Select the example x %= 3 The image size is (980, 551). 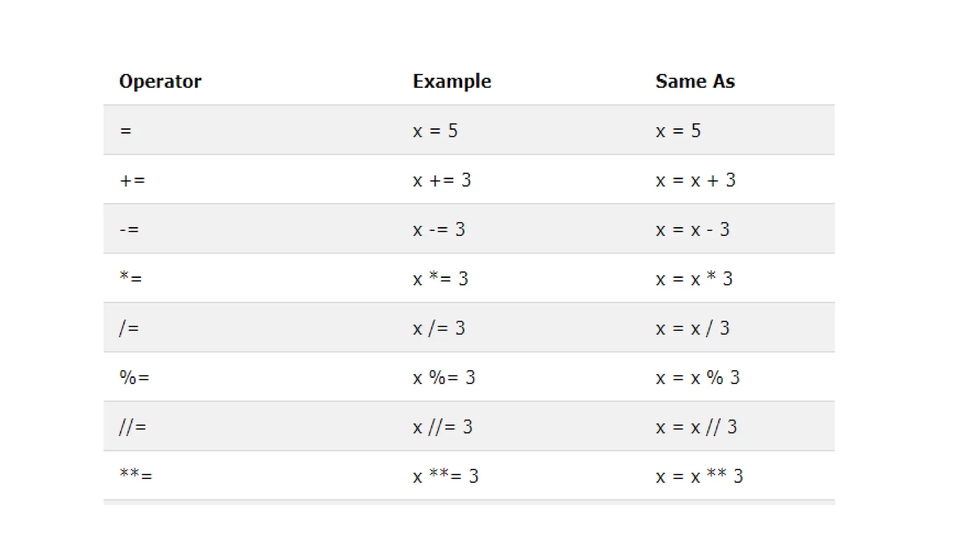click(x=444, y=378)
